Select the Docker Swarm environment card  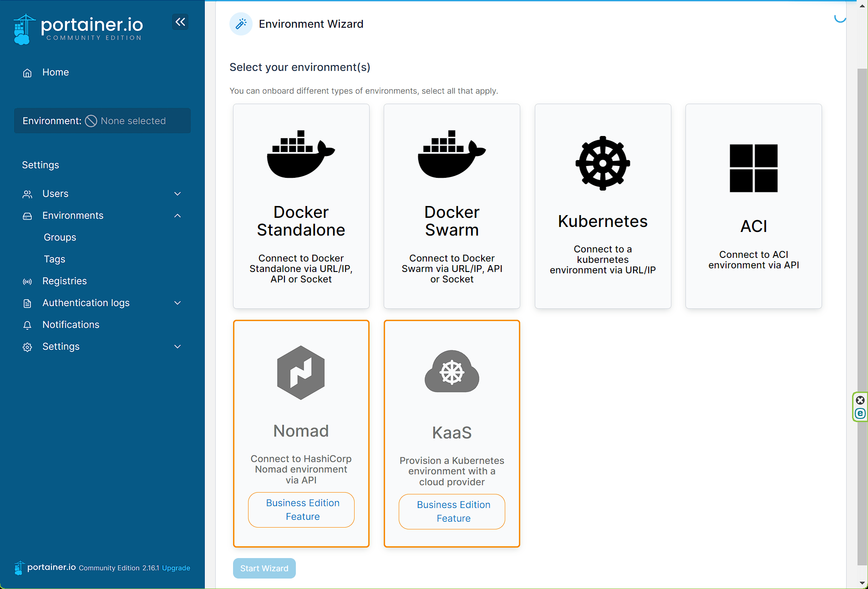point(452,206)
